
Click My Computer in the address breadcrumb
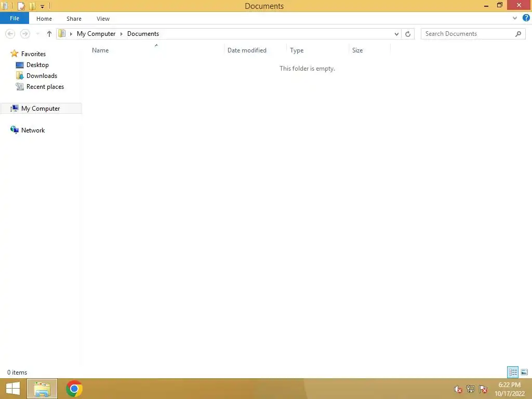tap(96, 34)
